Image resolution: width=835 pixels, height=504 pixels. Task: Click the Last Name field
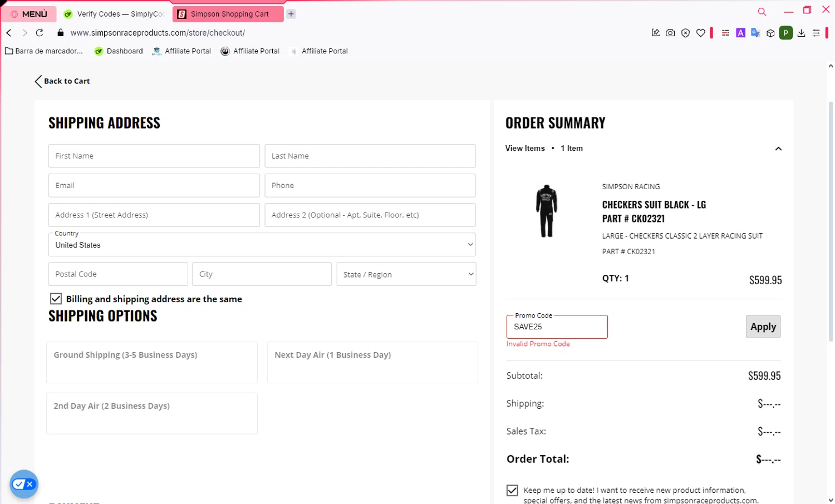(370, 156)
